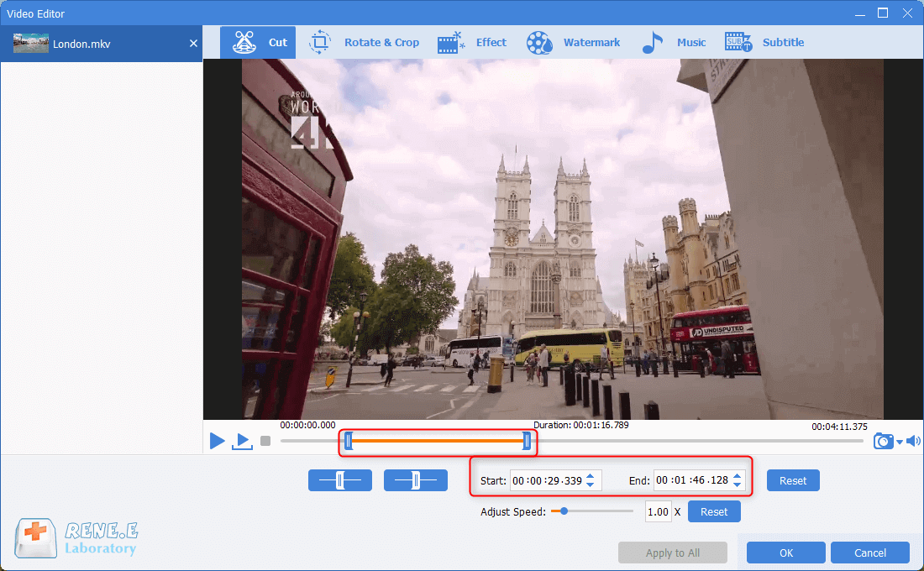Switch to Rotate & Crop tab
The width and height of the screenshot is (924, 571).
coord(364,43)
